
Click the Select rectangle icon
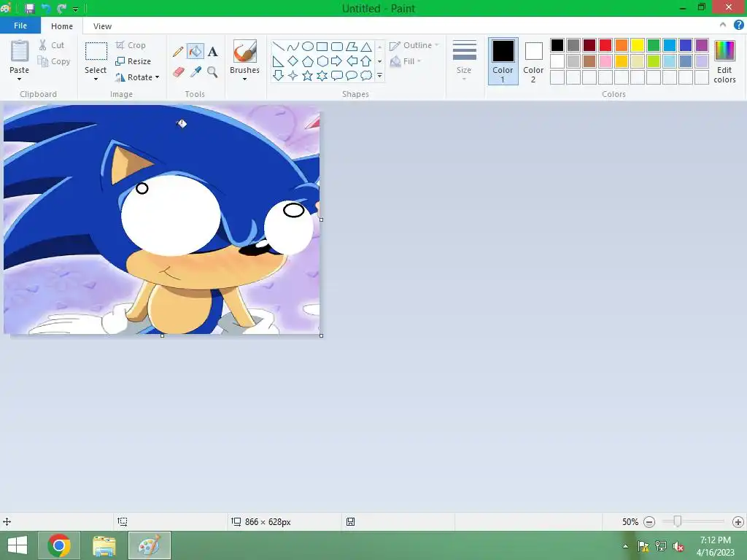(x=96, y=51)
